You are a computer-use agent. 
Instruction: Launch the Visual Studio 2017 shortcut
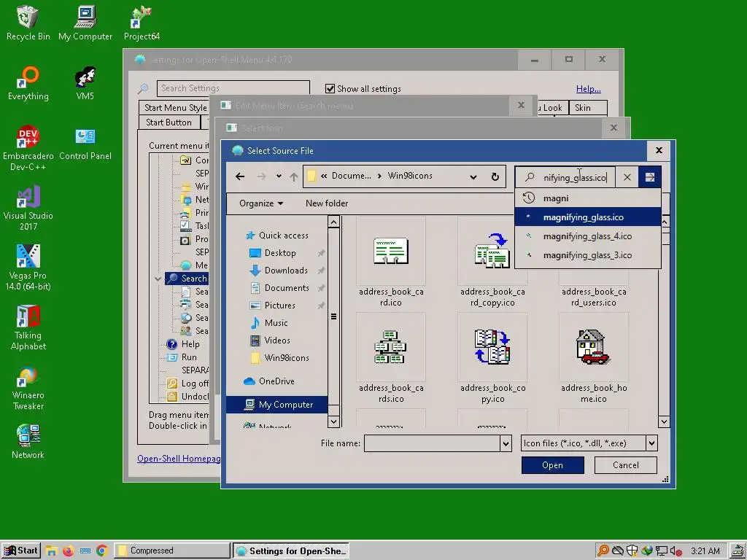point(28,208)
